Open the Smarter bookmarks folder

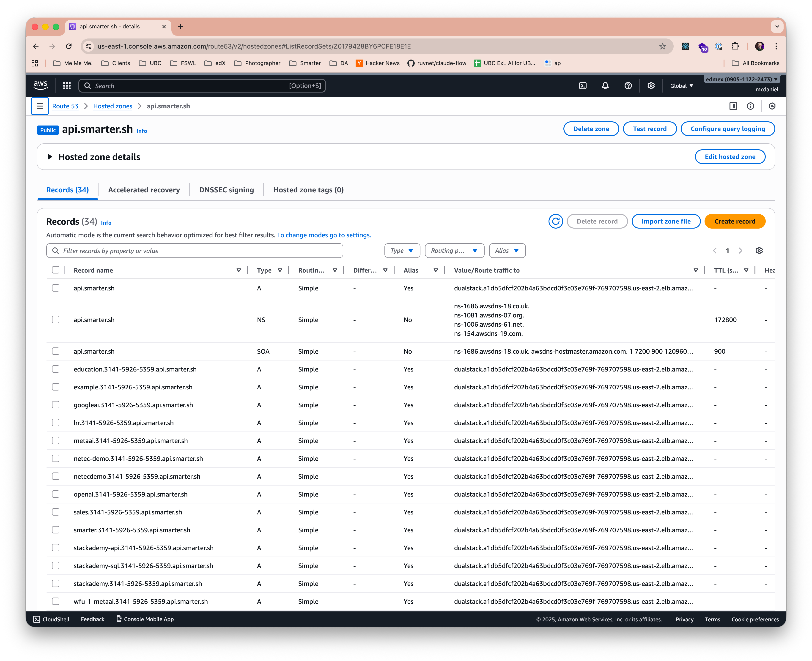[x=305, y=63]
